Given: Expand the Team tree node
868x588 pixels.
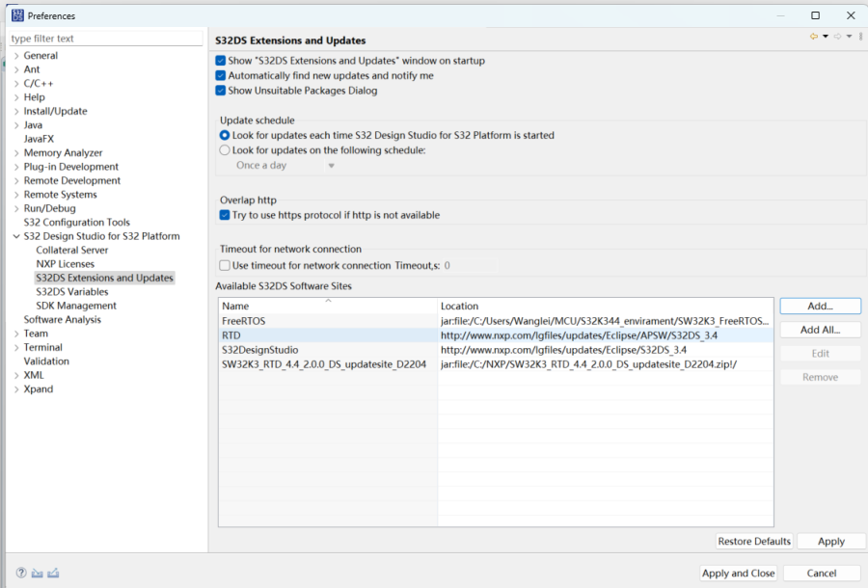Looking at the screenshot, I should [16, 334].
